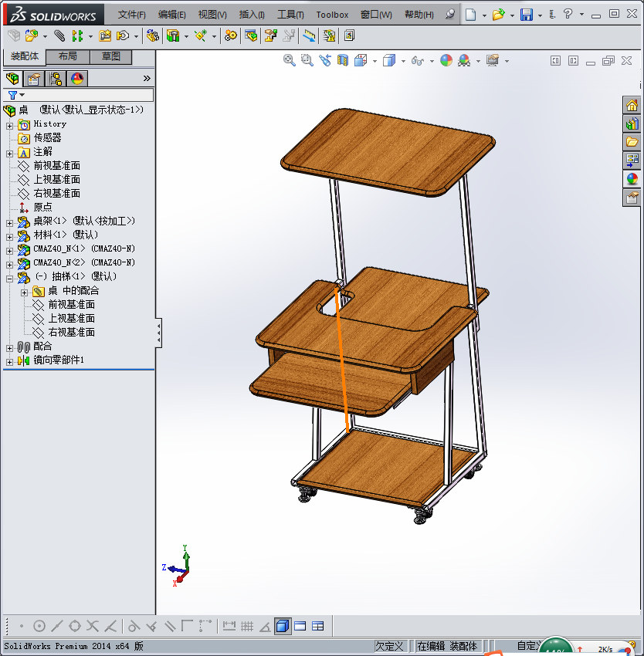Viewport: 644px width, 656px height.
Task: Toggle the parallel snap in bottom toolbar
Action: pyautogui.click(x=170, y=626)
